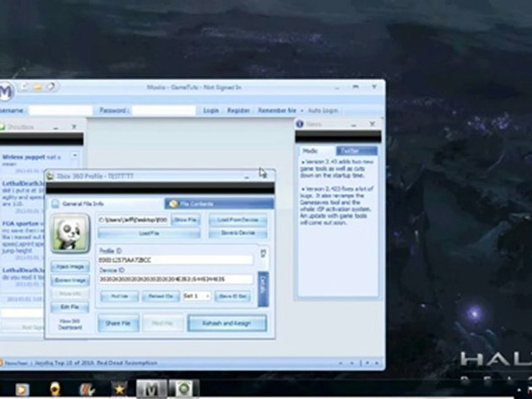Click the Xbox 360 Dashboard label
Viewport: 532px width, 399px height.
click(70, 324)
